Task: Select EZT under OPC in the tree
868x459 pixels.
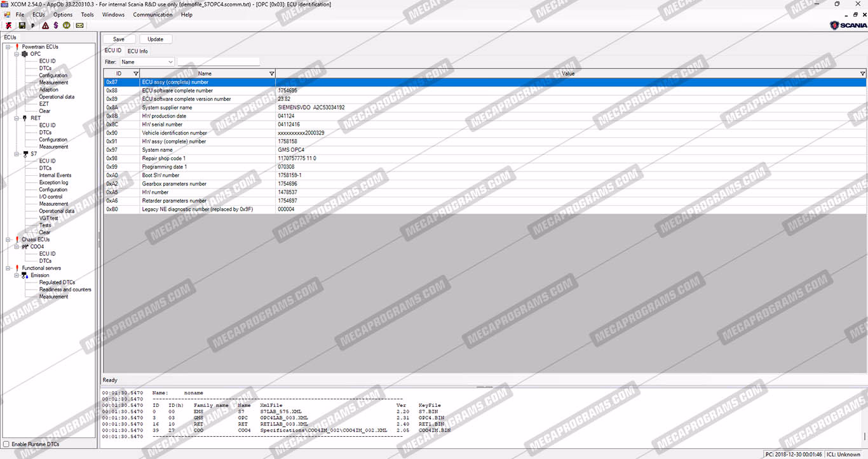Action: pos(44,103)
